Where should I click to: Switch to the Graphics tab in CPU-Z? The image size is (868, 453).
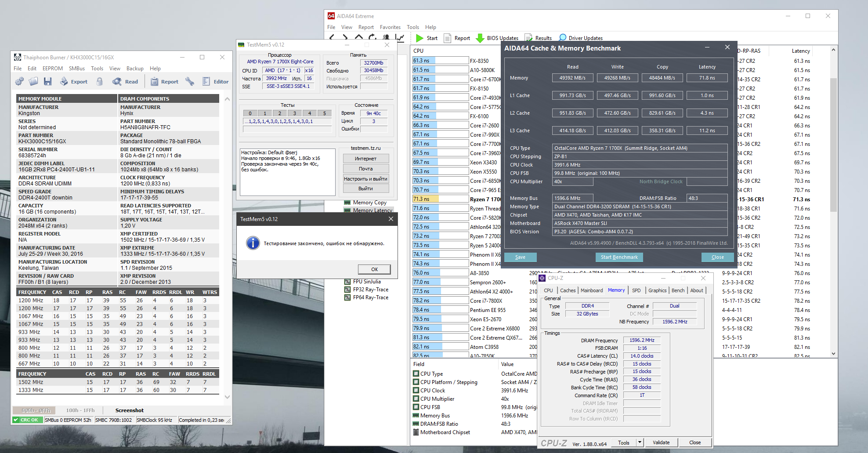tap(657, 290)
